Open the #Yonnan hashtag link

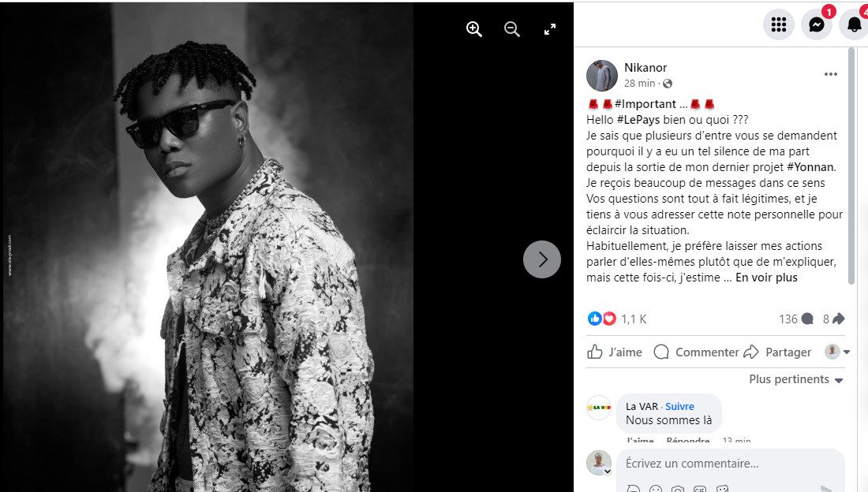point(811,167)
